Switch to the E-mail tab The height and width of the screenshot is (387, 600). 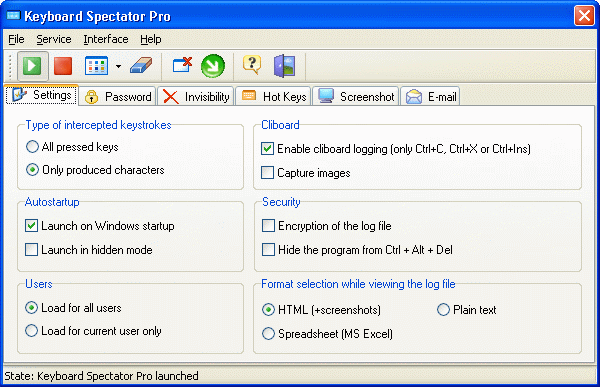click(430, 96)
